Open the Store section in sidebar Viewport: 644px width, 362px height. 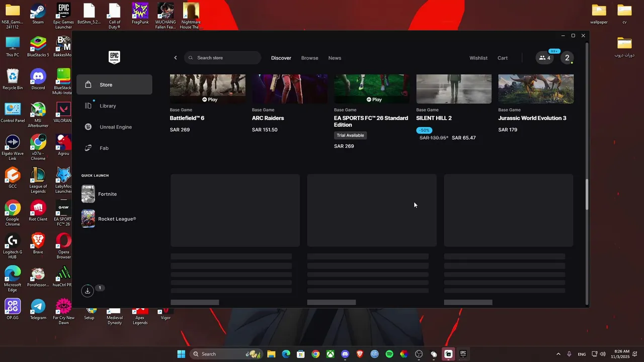pyautogui.click(x=114, y=84)
